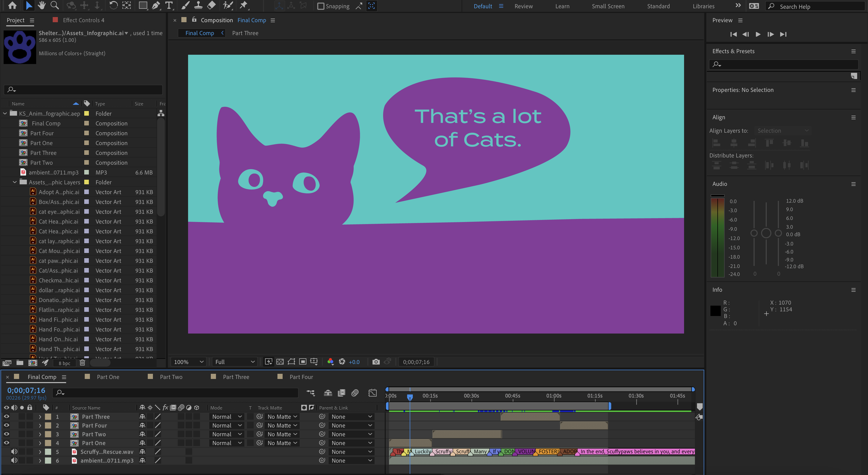Create a new composition from Project panel
Screen dimensions: 868x475
pyautogui.click(x=33, y=363)
